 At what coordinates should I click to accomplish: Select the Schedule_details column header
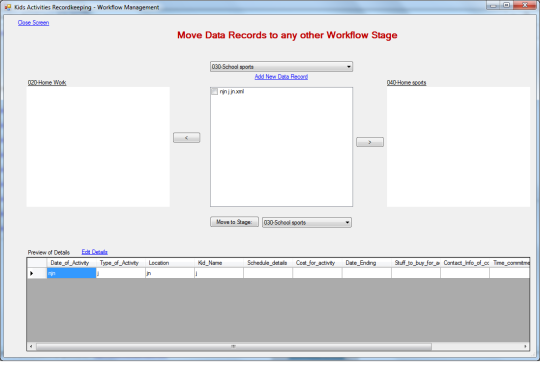click(268, 263)
